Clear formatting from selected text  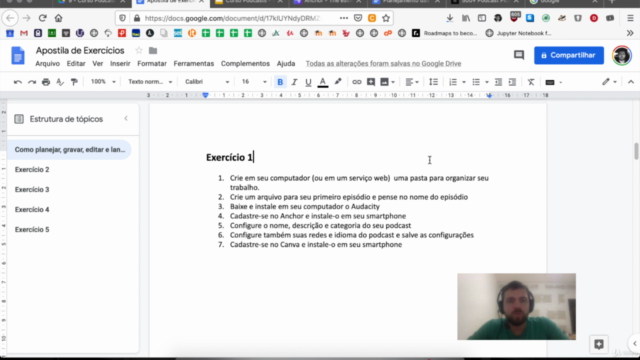(531, 82)
